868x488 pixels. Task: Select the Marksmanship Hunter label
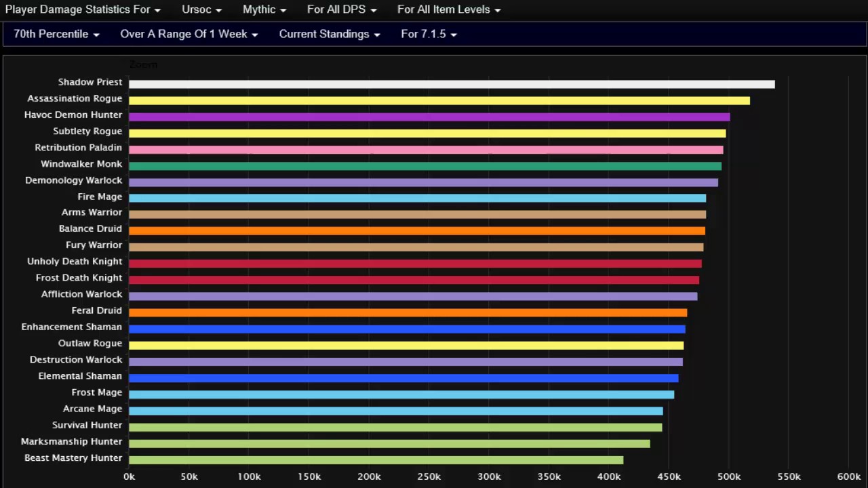[71, 441]
